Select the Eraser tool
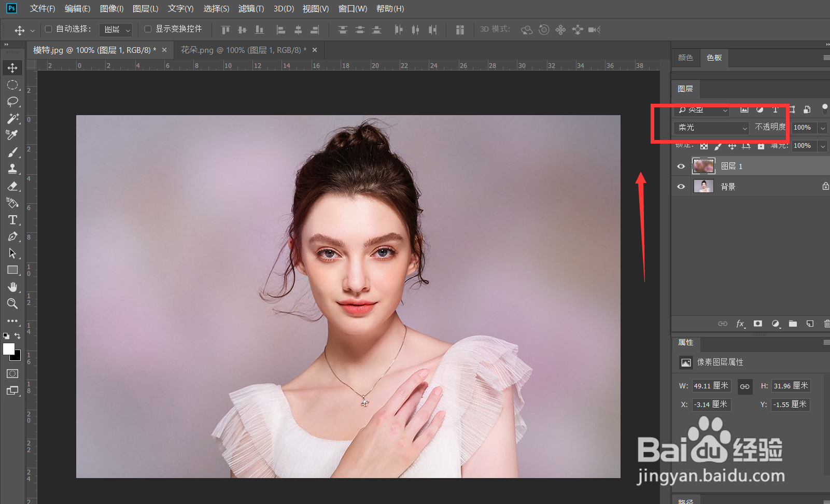This screenshot has width=830, height=504. click(12, 186)
